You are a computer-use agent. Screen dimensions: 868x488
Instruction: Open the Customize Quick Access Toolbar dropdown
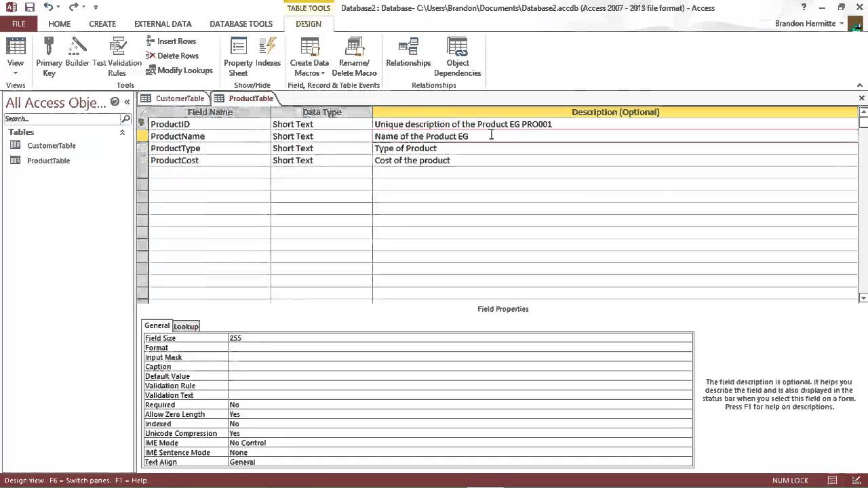[96, 7]
